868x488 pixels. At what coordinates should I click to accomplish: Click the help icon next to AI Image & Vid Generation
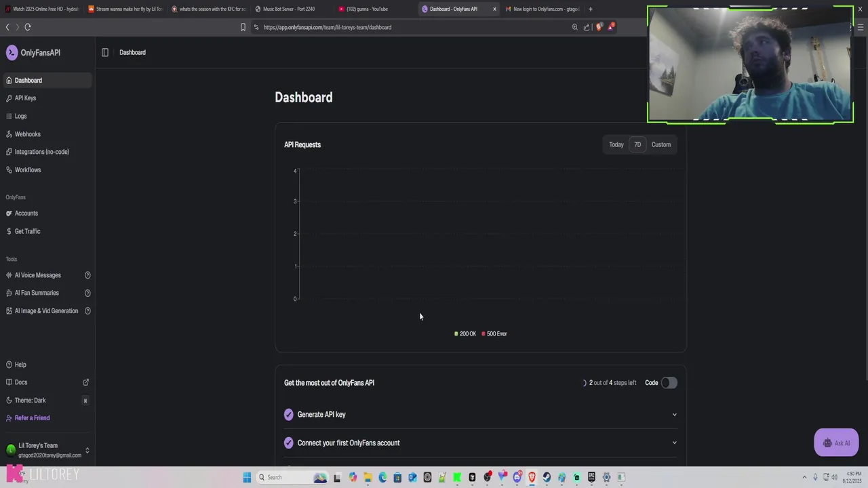tap(87, 311)
